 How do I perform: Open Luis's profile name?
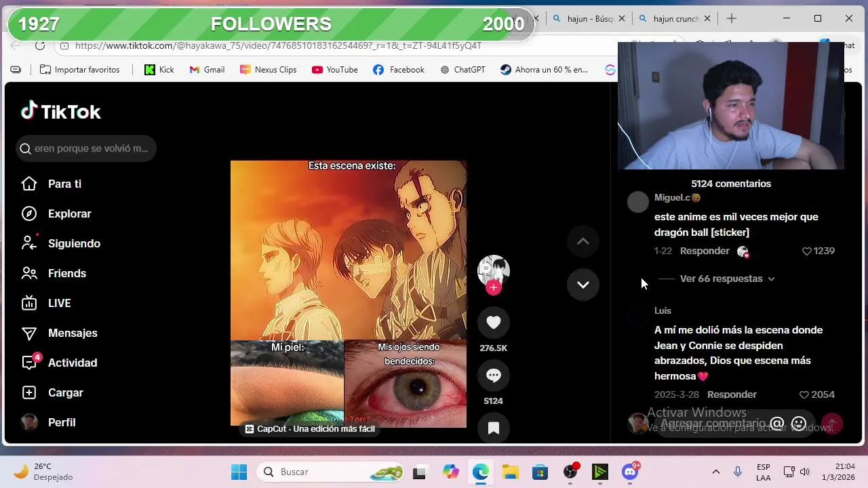[663, 310]
